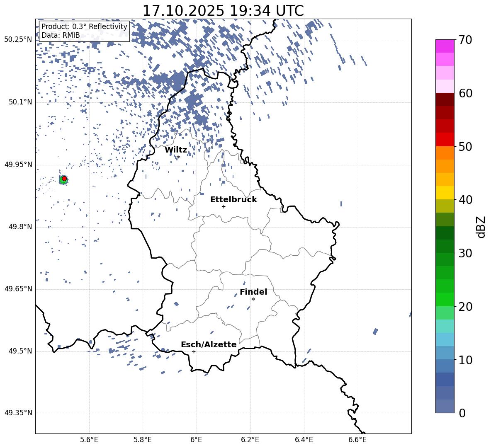
Task: Click the light blue colorbar segment just above 10
Action: point(445,353)
